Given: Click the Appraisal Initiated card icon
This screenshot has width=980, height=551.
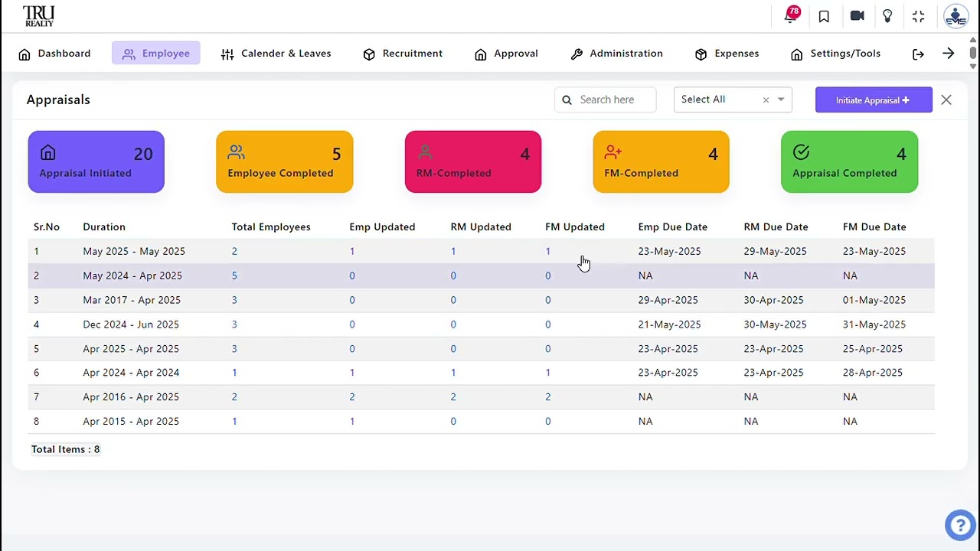Looking at the screenshot, I should pyautogui.click(x=48, y=153).
